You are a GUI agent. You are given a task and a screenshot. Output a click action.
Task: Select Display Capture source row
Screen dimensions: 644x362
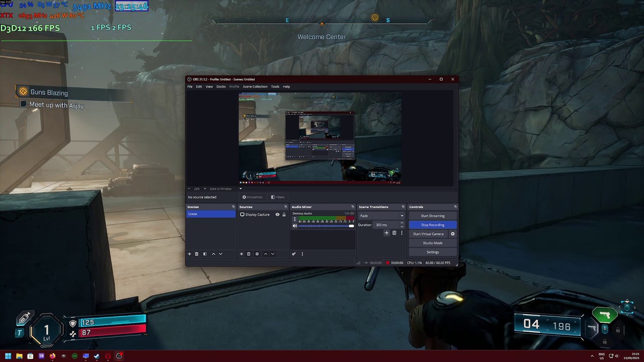[262, 215]
